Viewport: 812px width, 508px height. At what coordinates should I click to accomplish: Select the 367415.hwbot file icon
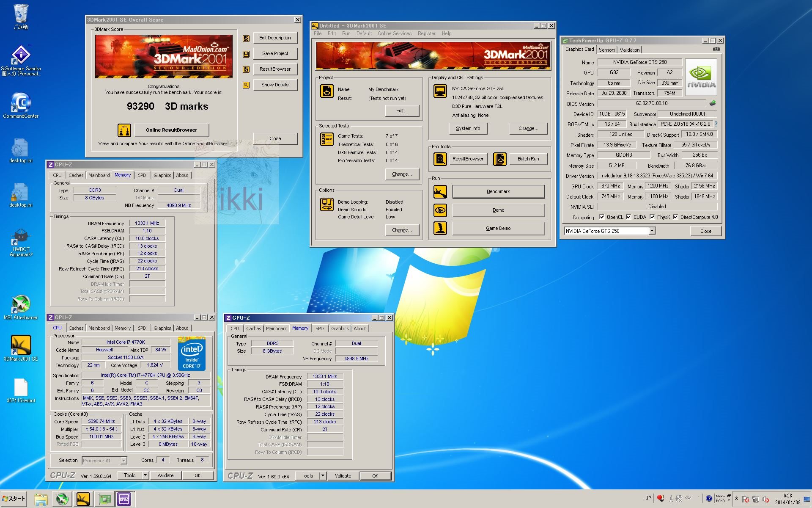pyautogui.click(x=21, y=390)
